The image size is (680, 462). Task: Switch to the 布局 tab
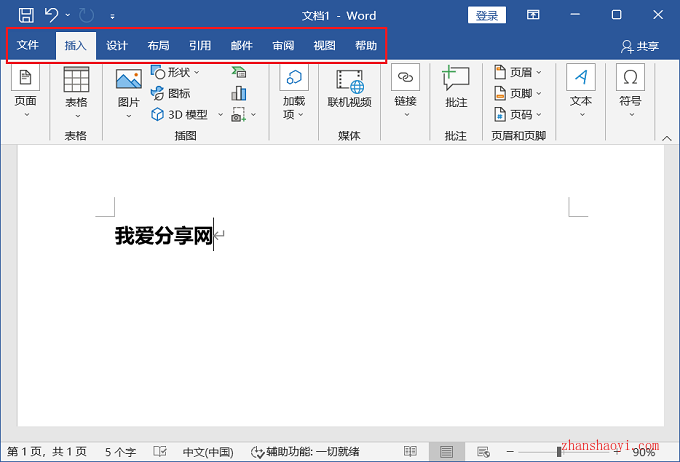[x=158, y=46]
